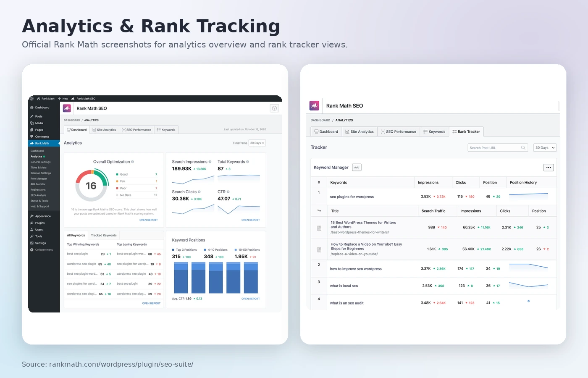This screenshot has height=378, width=588.
Task: Select the Tracked Keywords tab
Action: [x=104, y=235]
